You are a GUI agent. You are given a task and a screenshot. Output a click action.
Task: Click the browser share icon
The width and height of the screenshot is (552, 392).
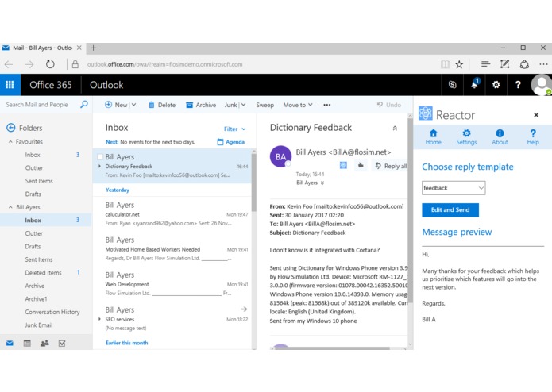click(x=524, y=64)
